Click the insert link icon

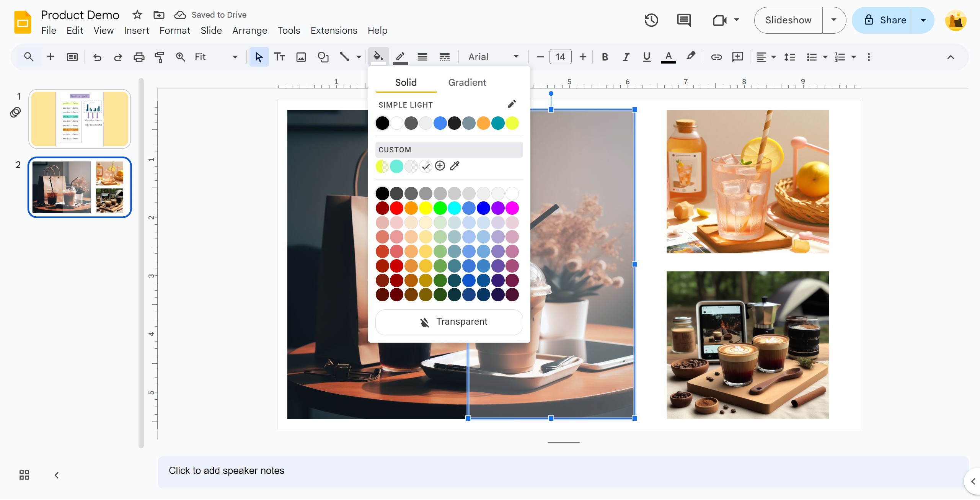[x=716, y=57]
